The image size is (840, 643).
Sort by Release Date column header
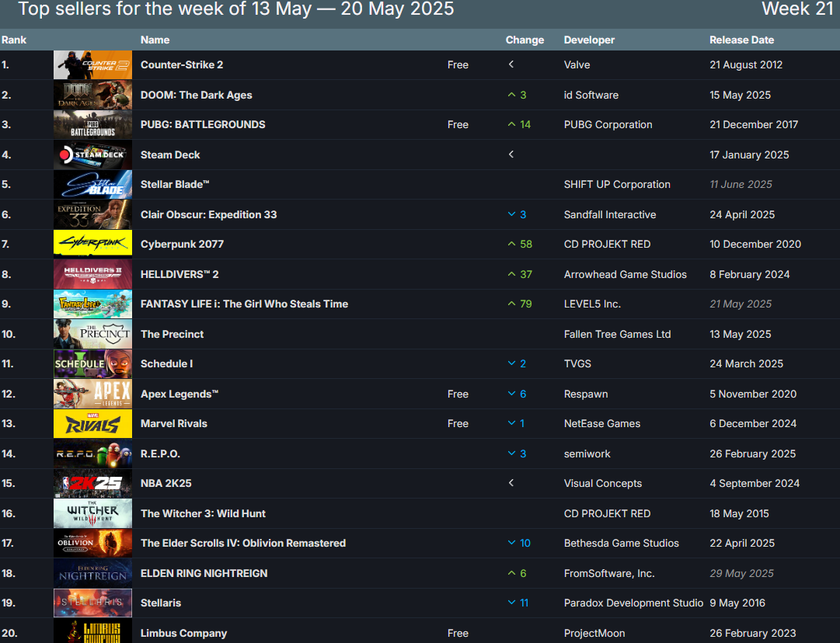pyautogui.click(x=741, y=40)
